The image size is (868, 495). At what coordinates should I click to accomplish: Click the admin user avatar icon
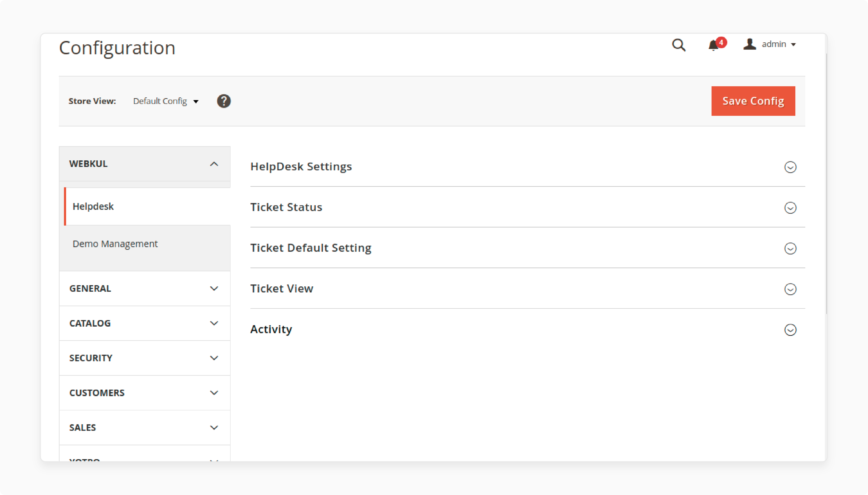749,44
